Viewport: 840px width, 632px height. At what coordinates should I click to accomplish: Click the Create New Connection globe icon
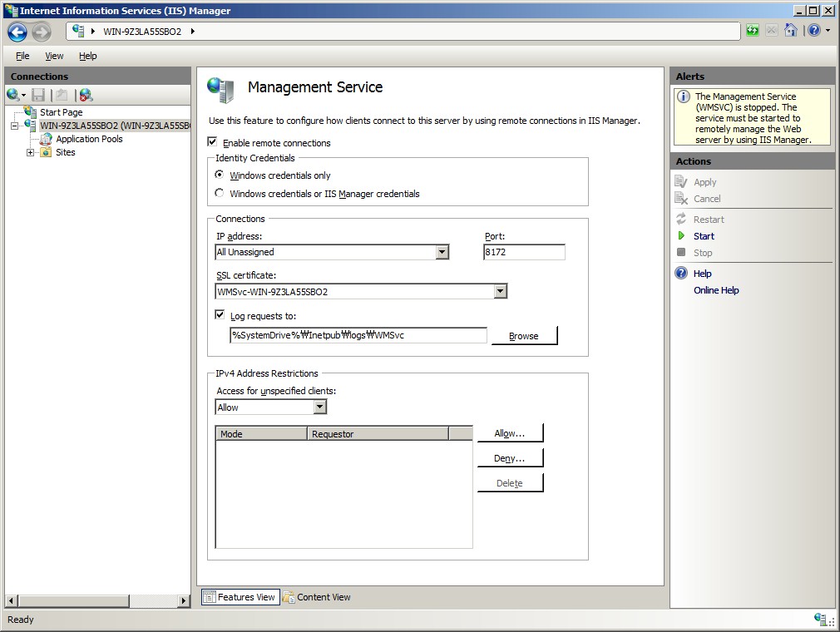[x=12, y=95]
